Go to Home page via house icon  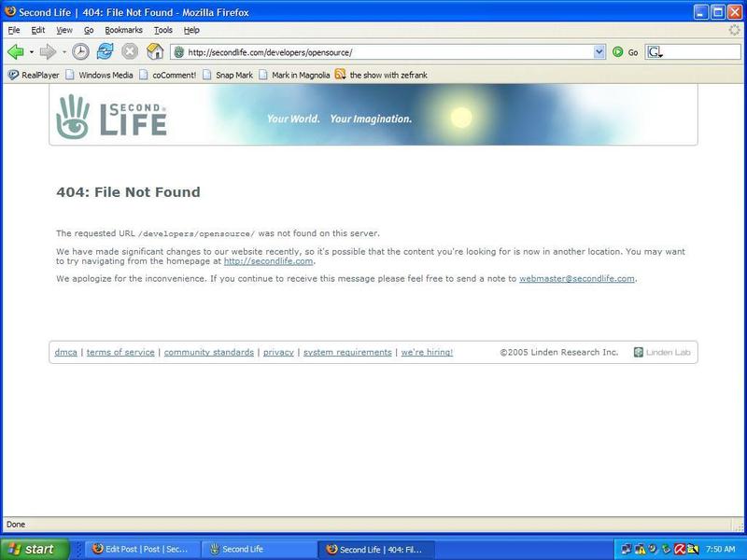click(155, 51)
